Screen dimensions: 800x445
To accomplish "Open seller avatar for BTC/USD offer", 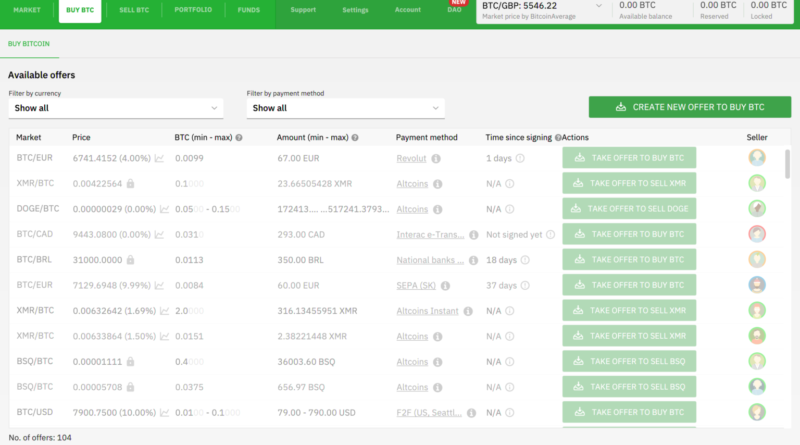I will (757, 412).
